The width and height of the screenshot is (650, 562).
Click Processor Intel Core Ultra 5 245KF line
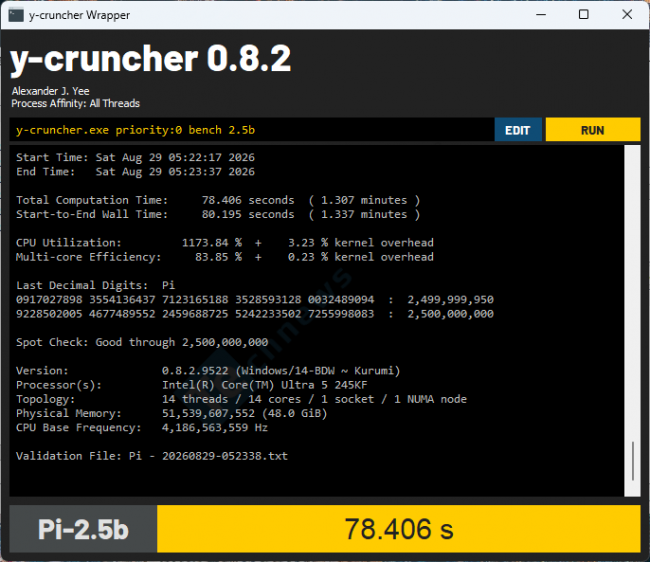coord(192,385)
